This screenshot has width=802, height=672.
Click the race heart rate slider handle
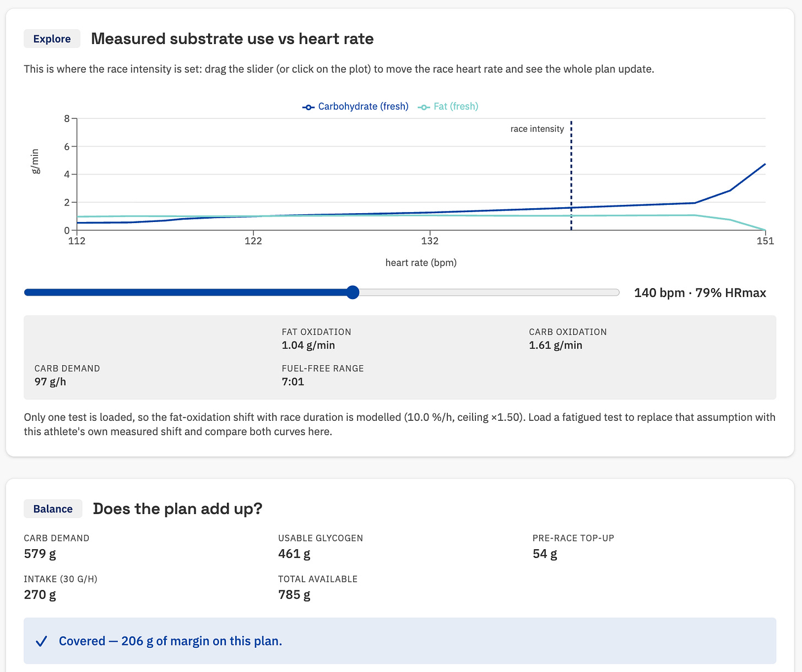click(353, 292)
